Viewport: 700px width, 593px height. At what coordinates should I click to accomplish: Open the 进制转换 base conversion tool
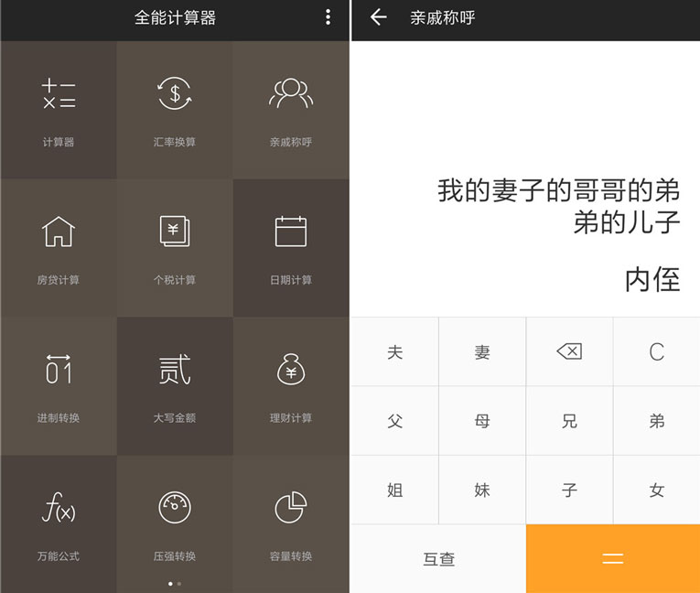59,386
